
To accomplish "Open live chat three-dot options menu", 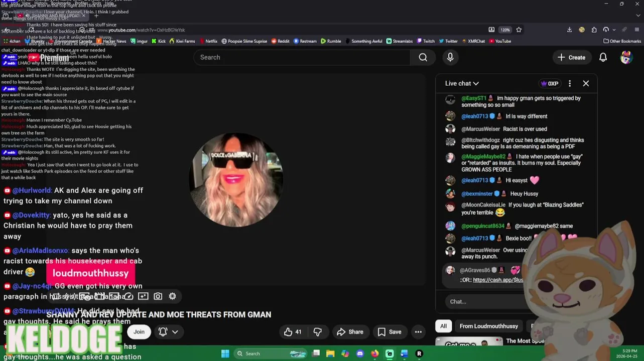I will 569,83.
